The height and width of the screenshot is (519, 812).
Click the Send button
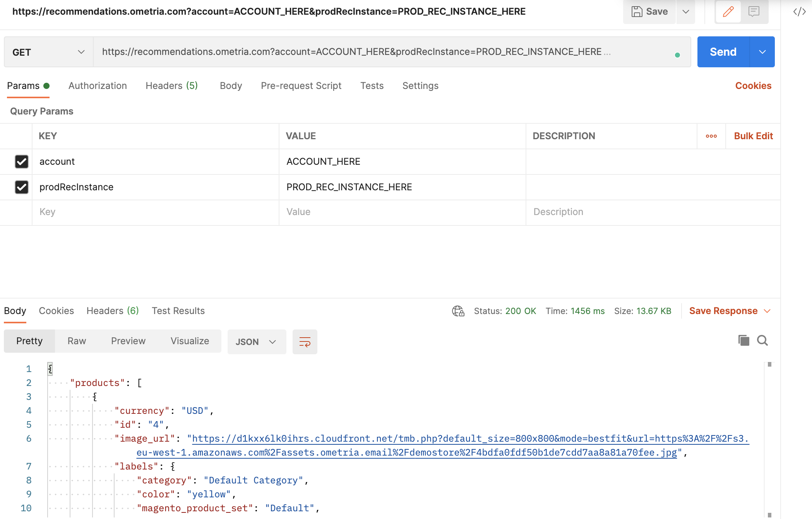pos(723,52)
